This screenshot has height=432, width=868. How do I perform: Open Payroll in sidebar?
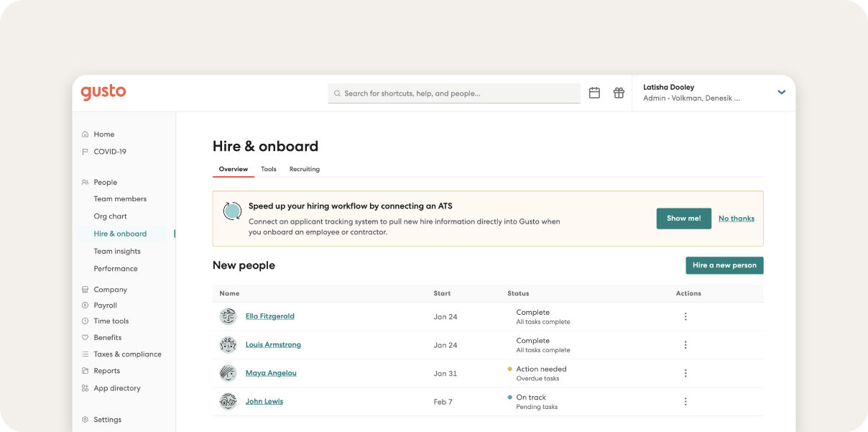(x=105, y=305)
